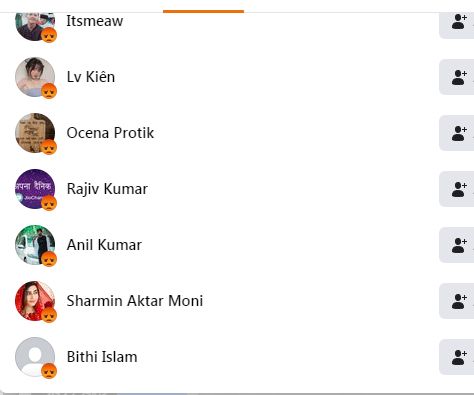Click Bithi Islam's default gray avatar
This screenshot has width=474, height=395.
tap(35, 357)
